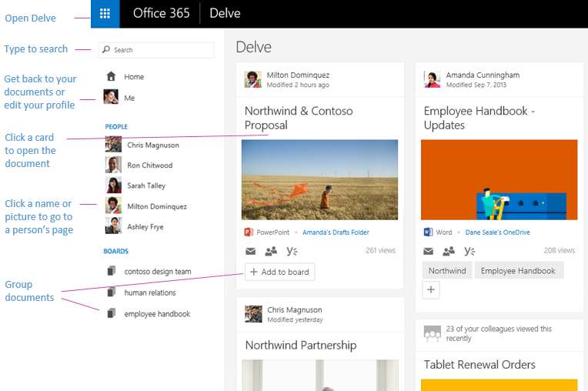Open Yammer icon on Handbook card
The width and height of the screenshot is (588, 391).
(469, 251)
